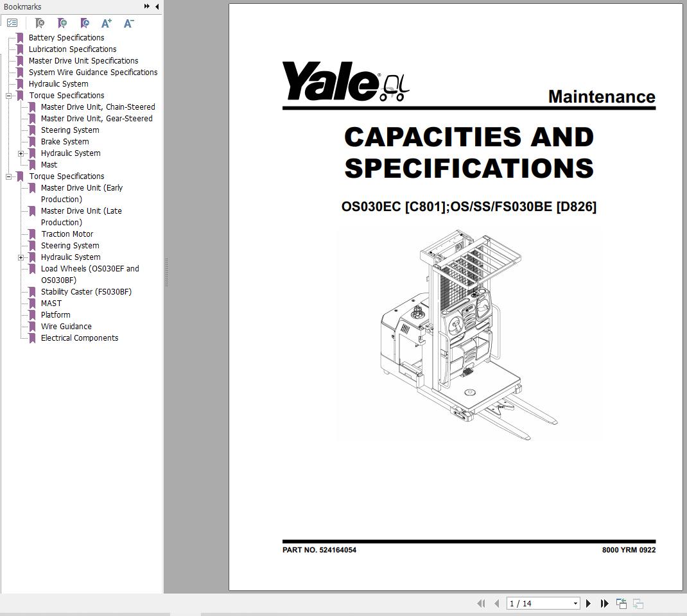Select Master Drive Unit, Chain-Steered bookmark
This screenshot has width=687, height=616.
pyautogui.click(x=98, y=107)
